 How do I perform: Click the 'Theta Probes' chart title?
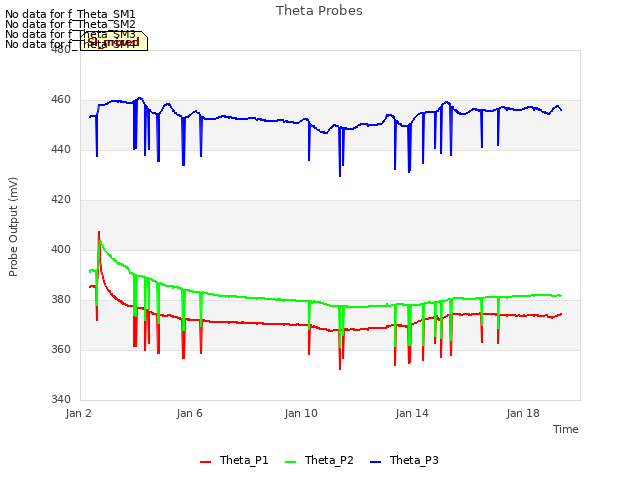319,11
